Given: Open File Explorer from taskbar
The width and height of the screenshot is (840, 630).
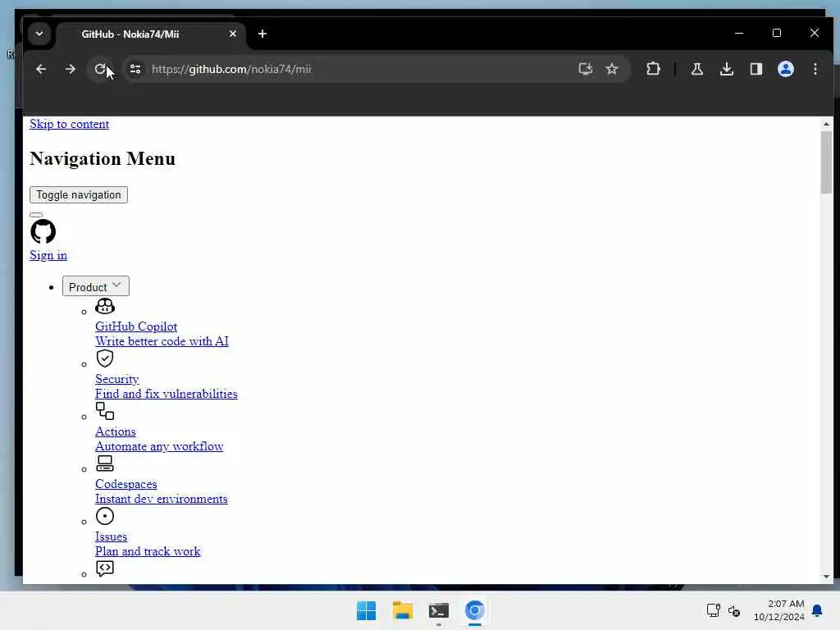Looking at the screenshot, I should [402, 610].
